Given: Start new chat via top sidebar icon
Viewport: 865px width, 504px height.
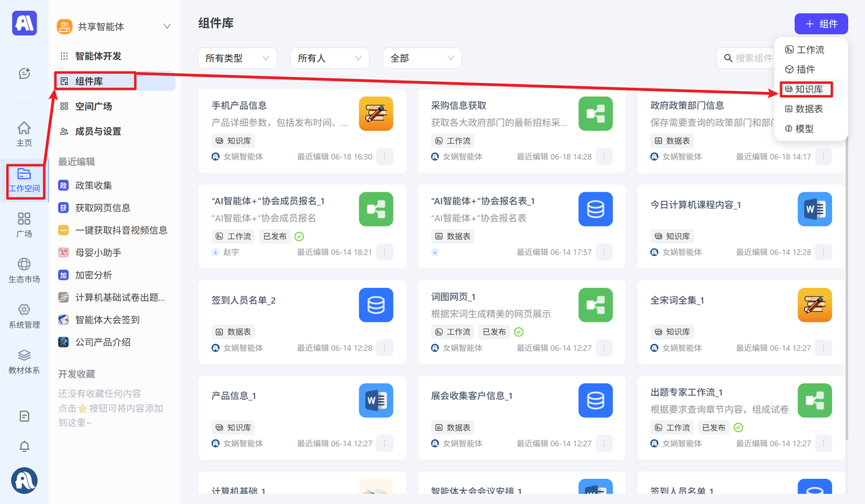Looking at the screenshot, I should [x=24, y=73].
